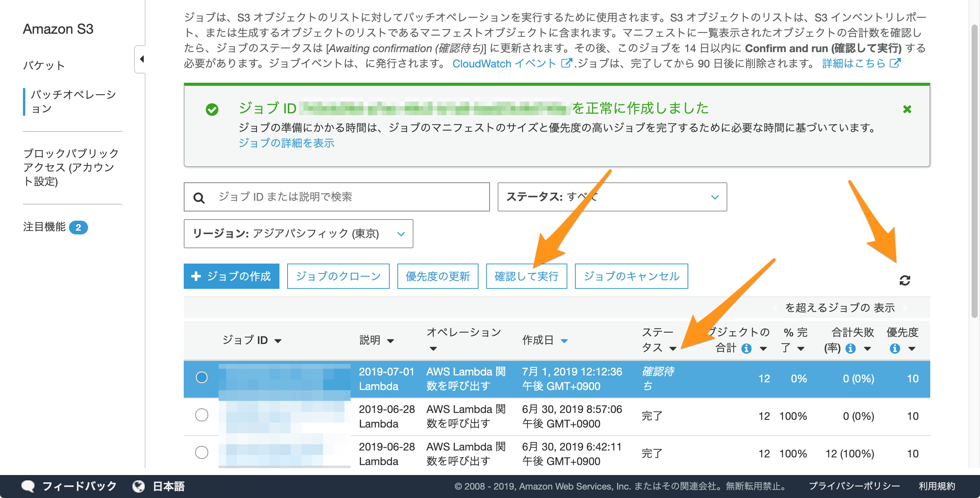Click the refresh jobs list icon

click(905, 280)
